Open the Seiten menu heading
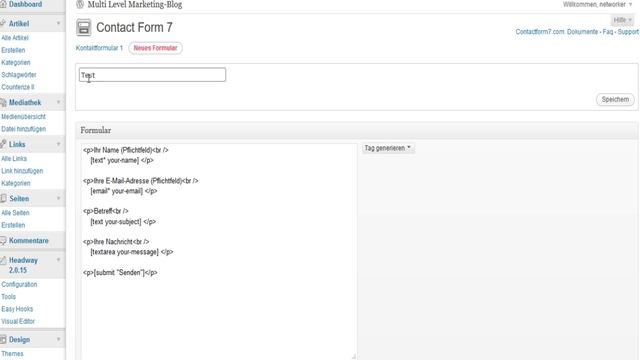Screen dimensions: 640x360 [19, 198]
